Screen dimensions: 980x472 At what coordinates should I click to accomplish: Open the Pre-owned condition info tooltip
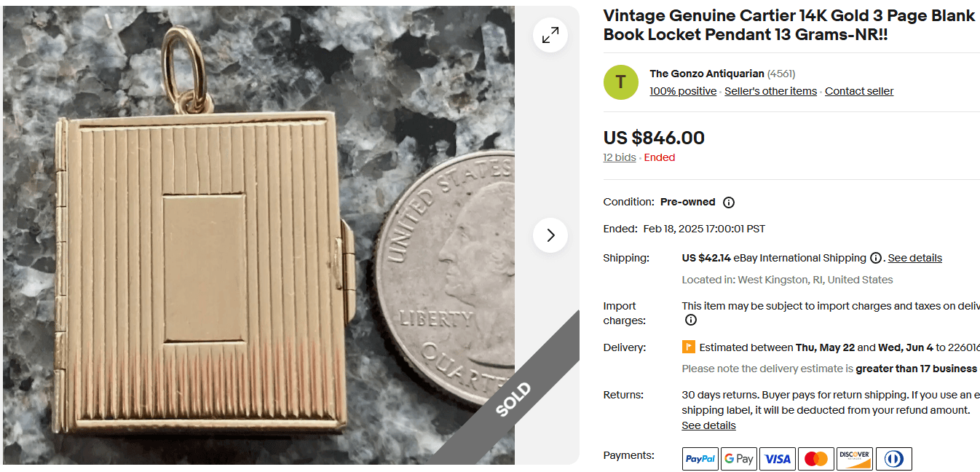click(x=729, y=202)
